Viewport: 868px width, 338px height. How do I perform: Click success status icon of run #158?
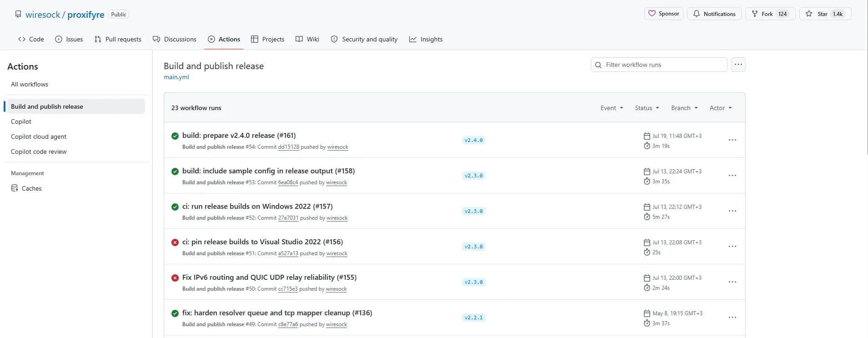(175, 172)
